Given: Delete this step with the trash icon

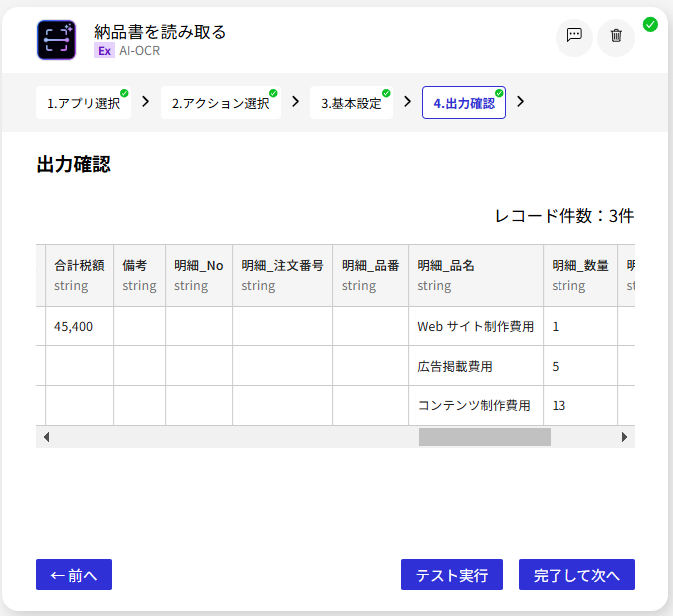Looking at the screenshot, I should (x=616, y=36).
